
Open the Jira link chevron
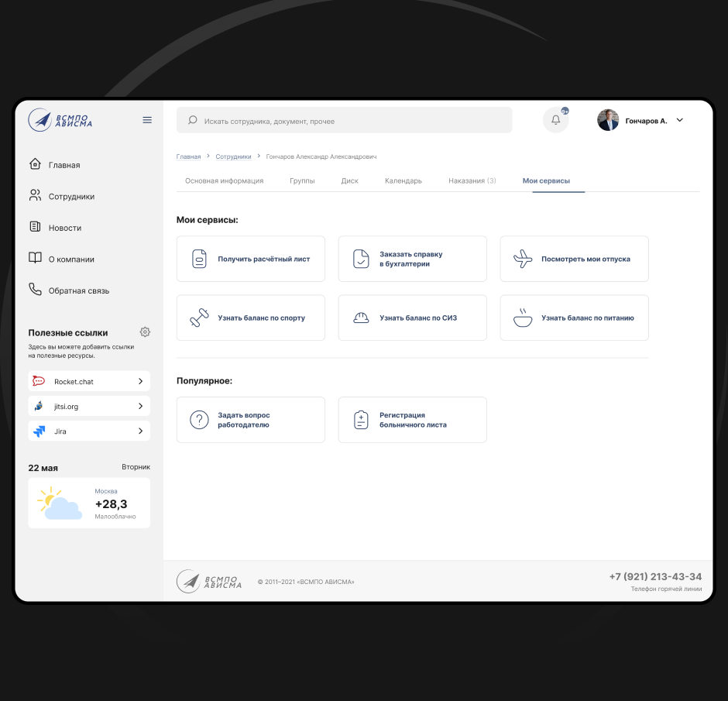(x=140, y=431)
